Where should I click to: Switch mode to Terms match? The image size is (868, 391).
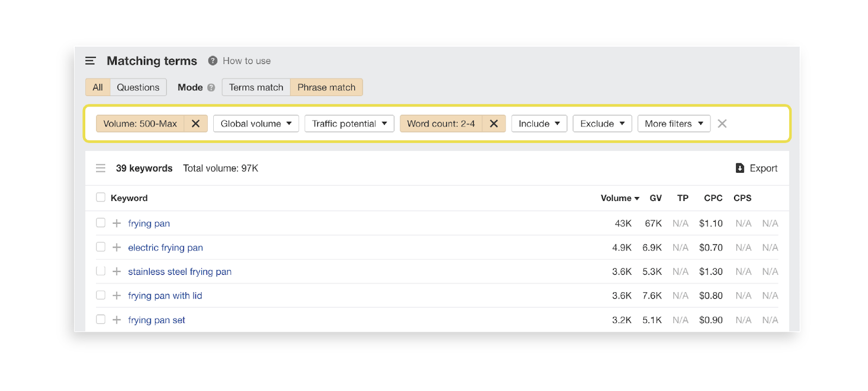click(256, 87)
